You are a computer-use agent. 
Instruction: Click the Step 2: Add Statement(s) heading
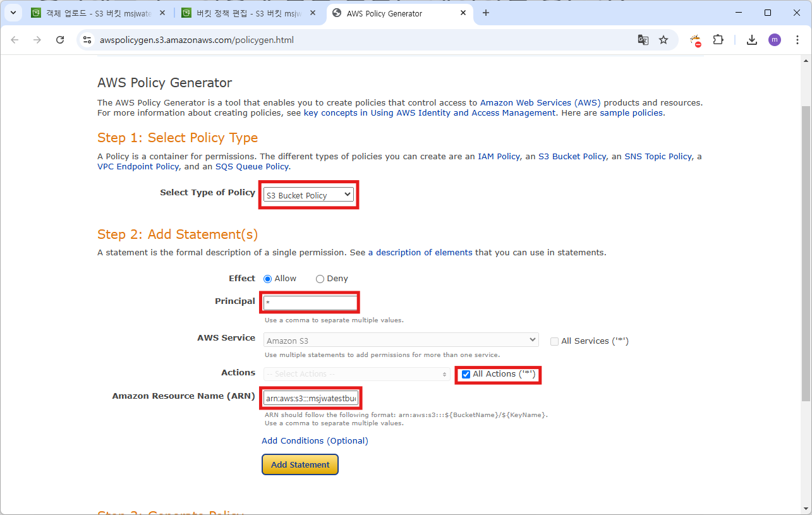point(178,234)
